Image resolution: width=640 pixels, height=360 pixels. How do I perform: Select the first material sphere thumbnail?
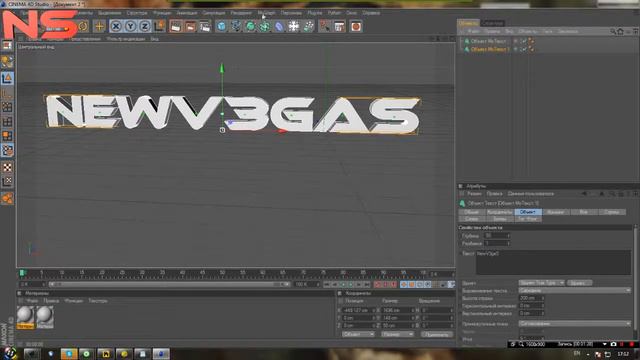tap(25, 317)
